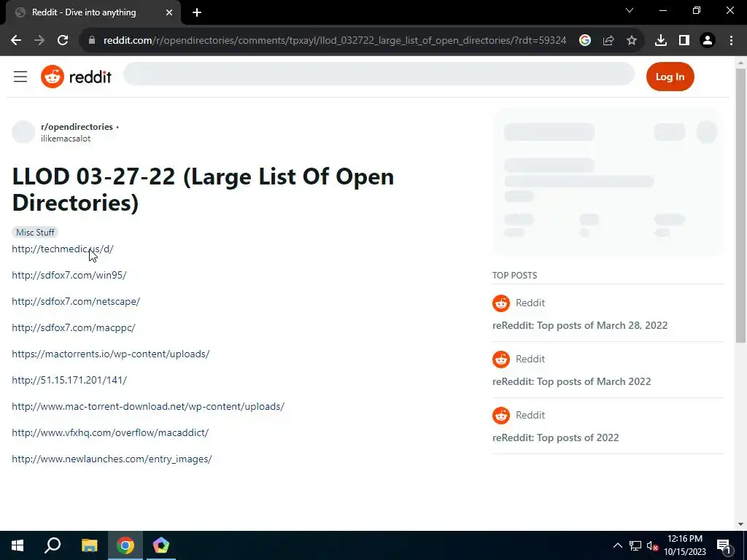
Task: Open the Windows Start menu
Action: [18, 545]
